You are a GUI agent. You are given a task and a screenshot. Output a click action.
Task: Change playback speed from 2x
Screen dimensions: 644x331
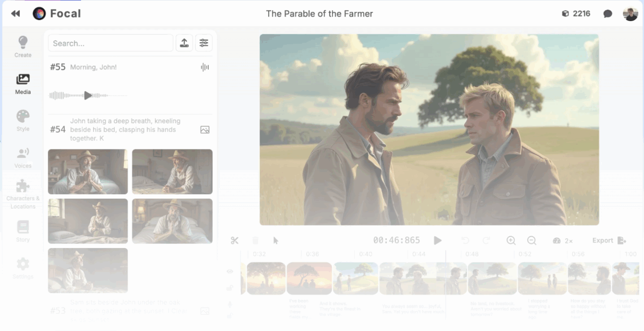(x=563, y=240)
